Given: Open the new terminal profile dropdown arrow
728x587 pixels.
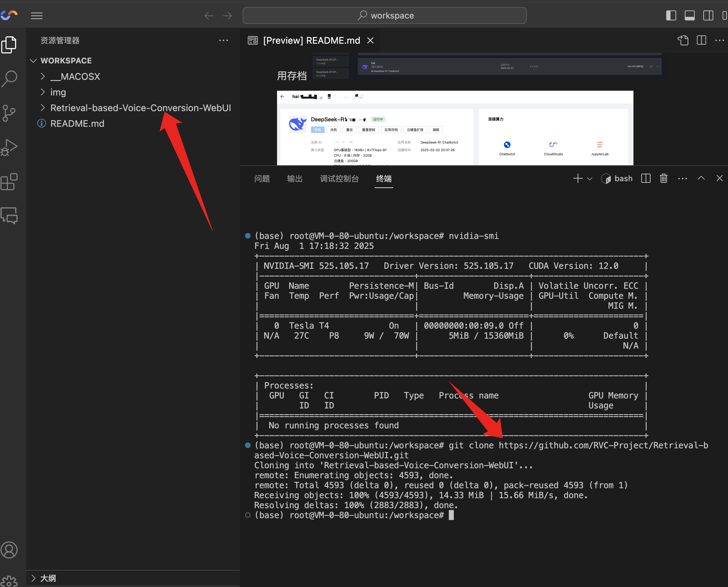Looking at the screenshot, I should (x=590, y=179).
